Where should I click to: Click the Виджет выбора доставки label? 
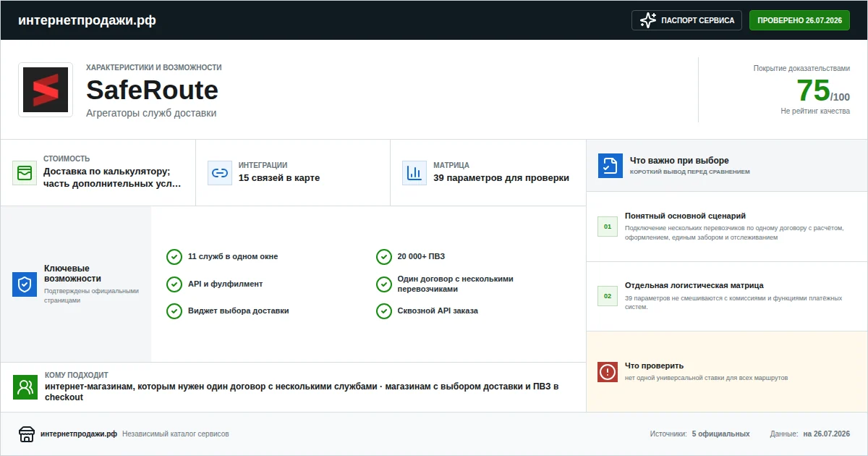pyautogui.click(x=239, y=311)
